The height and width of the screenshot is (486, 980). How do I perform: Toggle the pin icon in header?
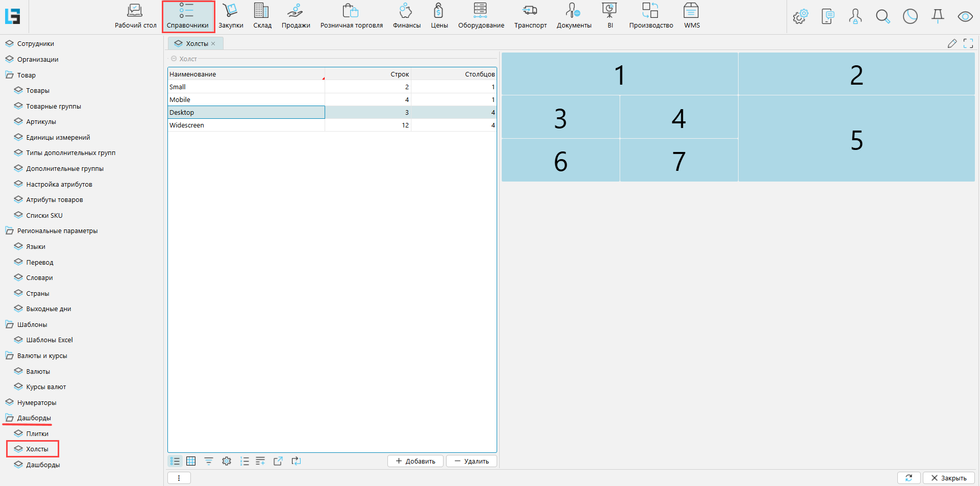pyautogui.click(x=938, y=17)
